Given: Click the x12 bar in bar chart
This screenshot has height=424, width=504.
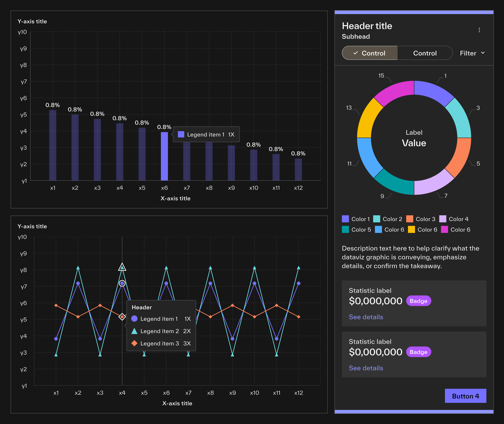Looking at the screenshot, I should tap(298, 169).
